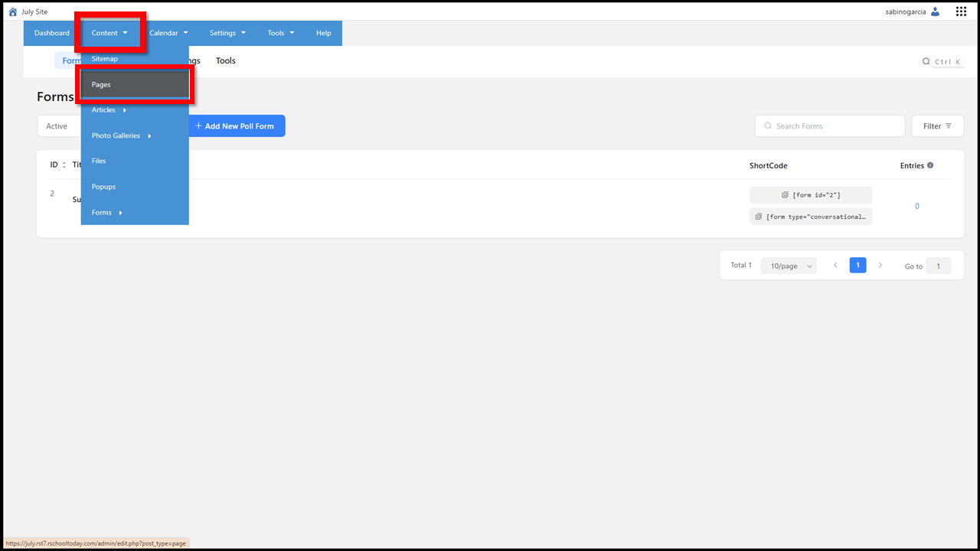Viewport: 980px width, 551px height.
Task: Copy the [form id="2"] shortcode icon
Action: [x=785, y=195]
